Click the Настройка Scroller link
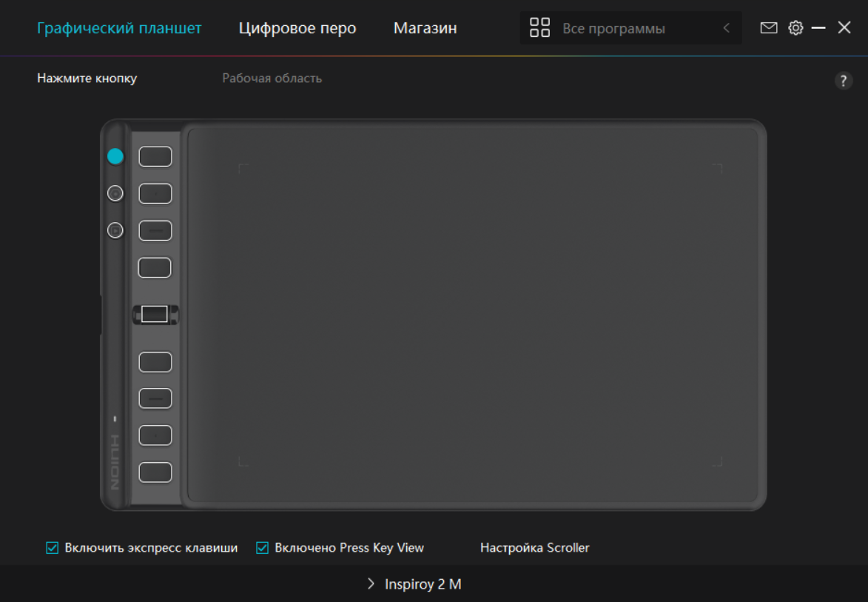 click(x=534, y=548)
